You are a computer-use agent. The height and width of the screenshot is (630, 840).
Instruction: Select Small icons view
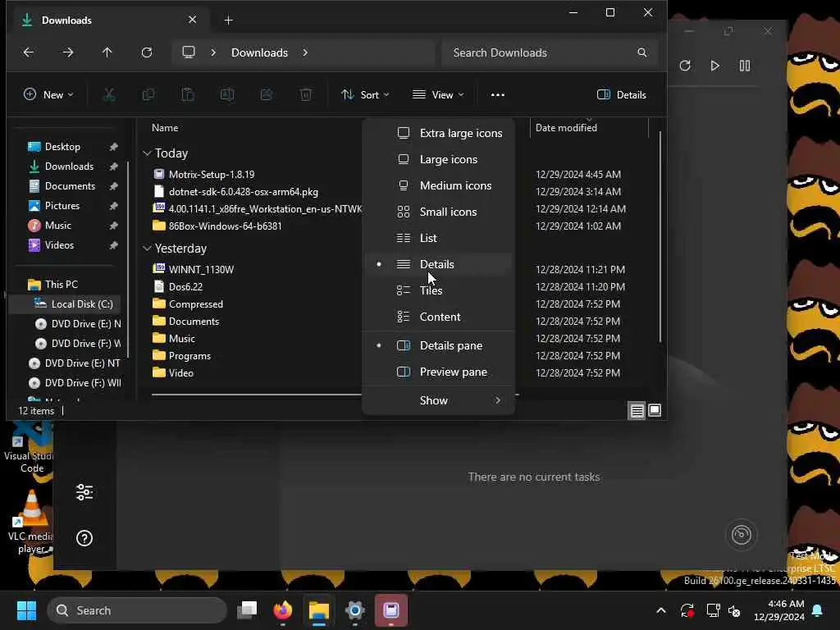(438, 212)
